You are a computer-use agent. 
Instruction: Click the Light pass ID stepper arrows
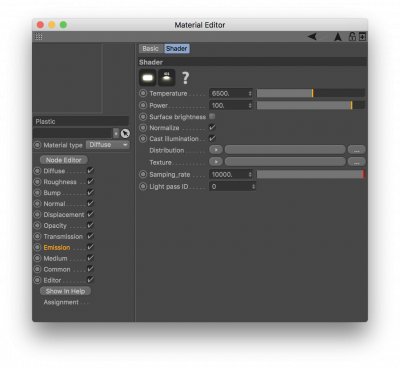tap(253, 187)
